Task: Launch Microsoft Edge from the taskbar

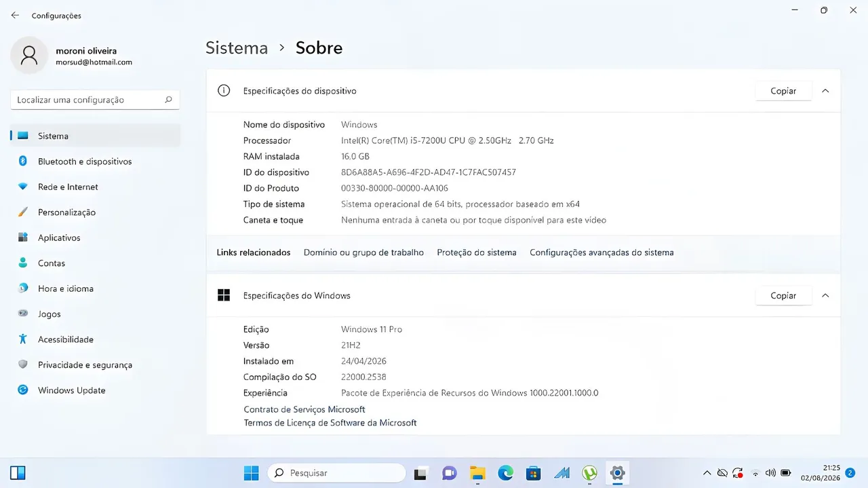Action: click(505, 472)
